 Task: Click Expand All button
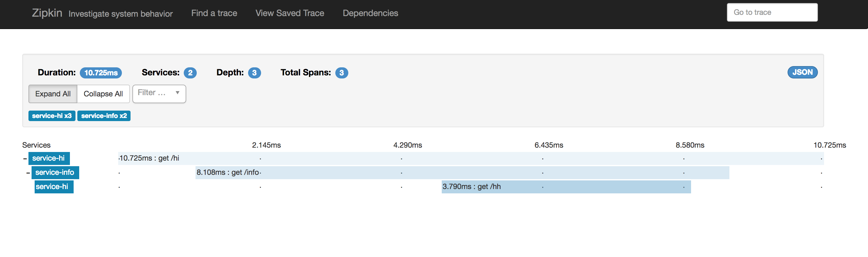tap(53, 94)
